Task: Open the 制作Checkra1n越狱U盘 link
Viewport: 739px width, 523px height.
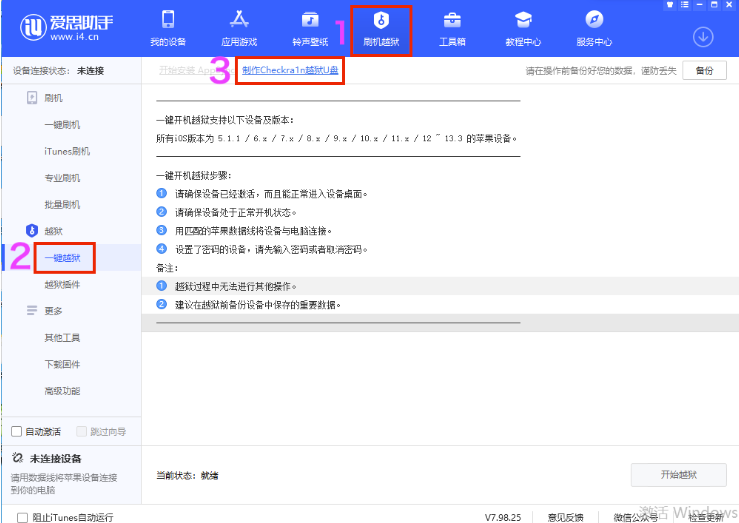Action: click(x=290, y=70)
